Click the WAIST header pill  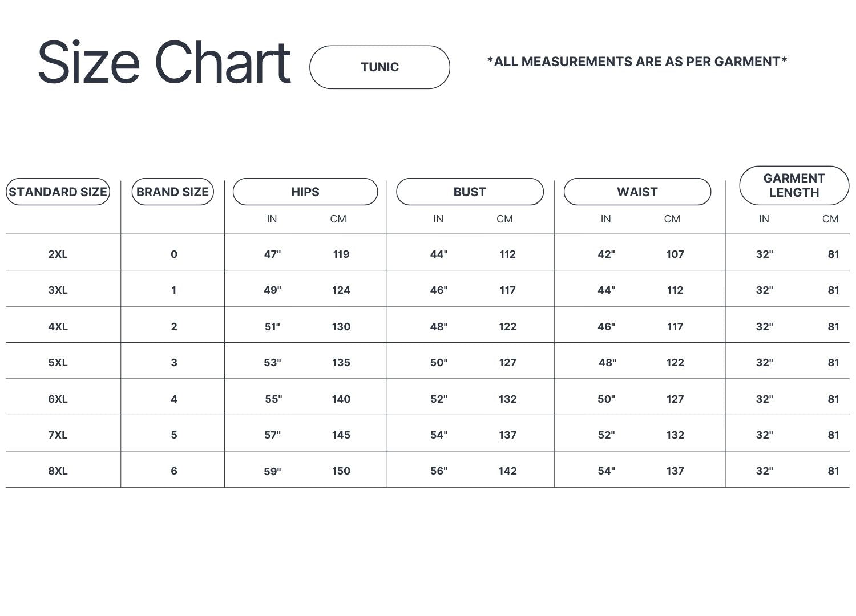pyautogui.click(x=637, y=192)
